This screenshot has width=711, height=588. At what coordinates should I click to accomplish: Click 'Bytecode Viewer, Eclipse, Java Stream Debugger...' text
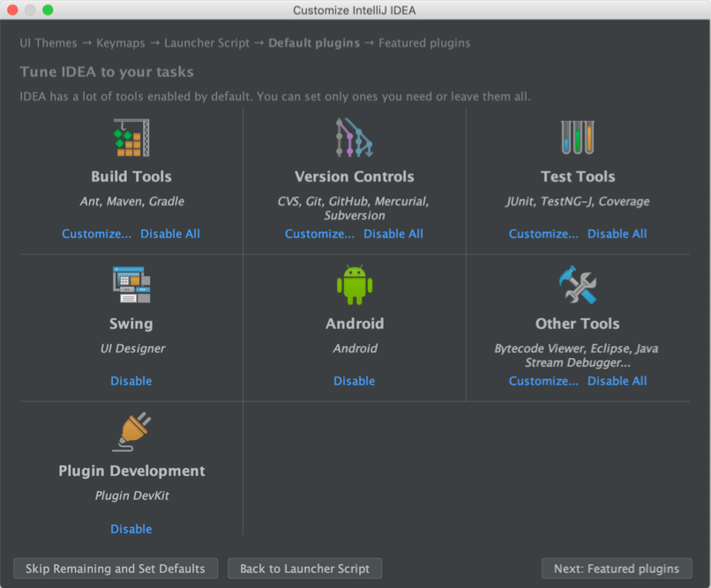click(x=577, y=355)
